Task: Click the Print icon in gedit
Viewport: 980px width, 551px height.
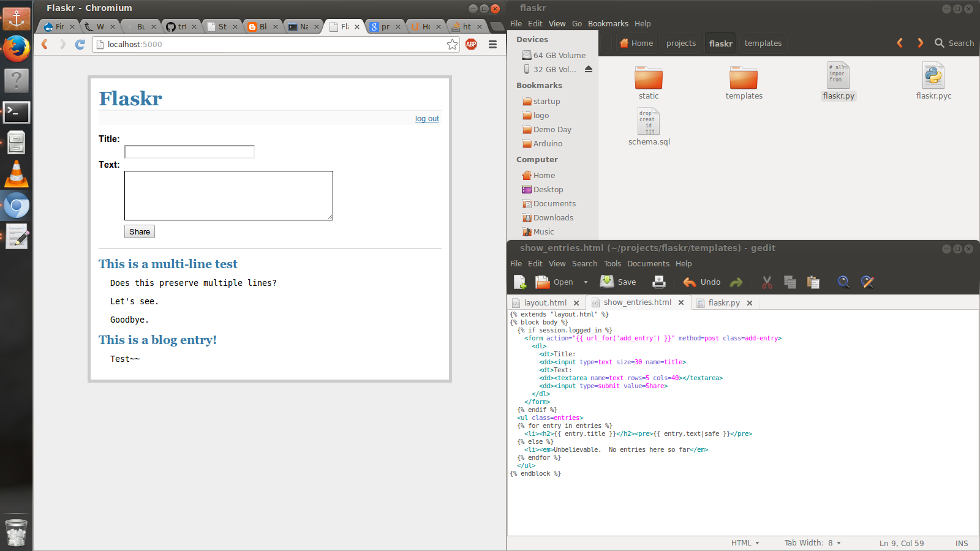Action: (x=658, y=282)
